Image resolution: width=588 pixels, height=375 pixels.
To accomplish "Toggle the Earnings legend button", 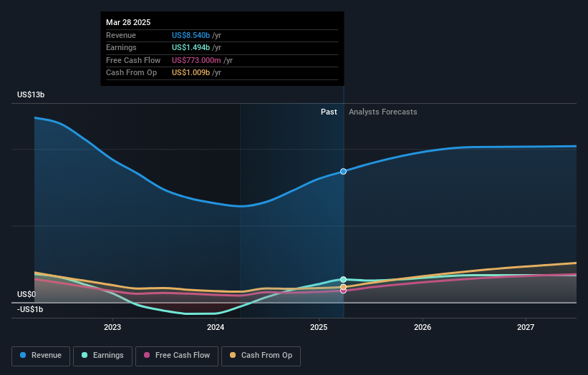I will coord(102,356).
